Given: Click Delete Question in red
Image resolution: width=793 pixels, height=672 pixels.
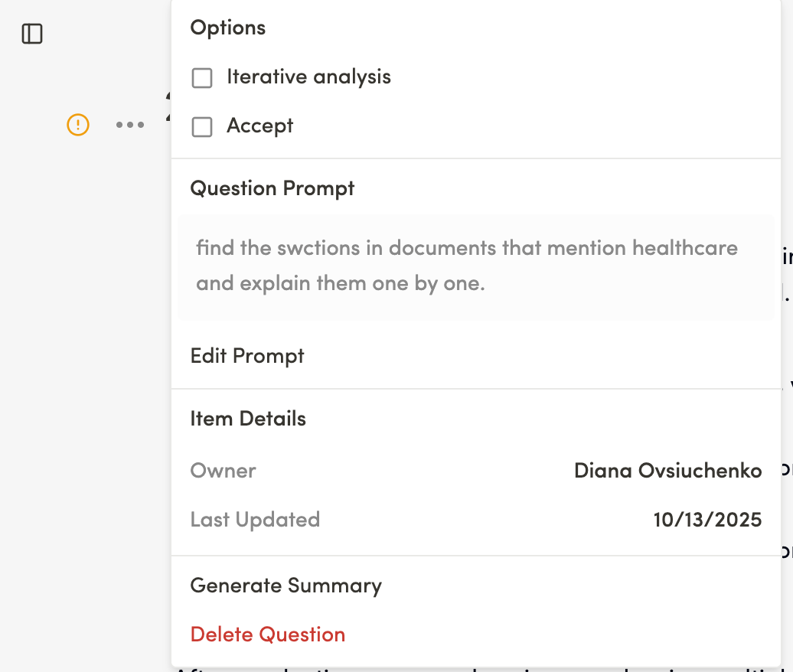Looking at the screenshot, I should click(x=268, y=634).
